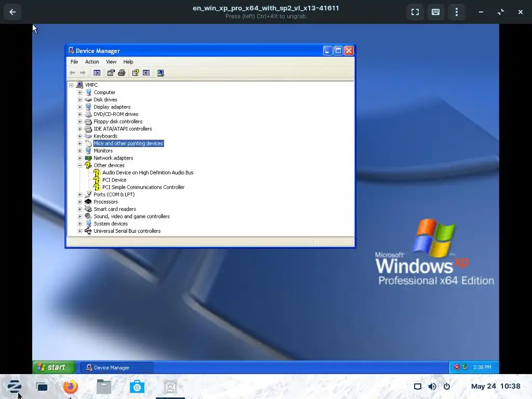Select VMPC computer icon in tree
Image resolution: width=532 pixels, height=399 pixels.
tap(79, 85)
